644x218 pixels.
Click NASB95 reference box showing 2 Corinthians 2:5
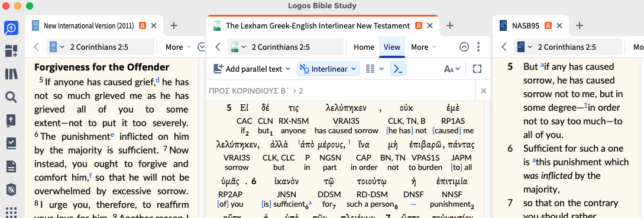click(x=568, y=47)
